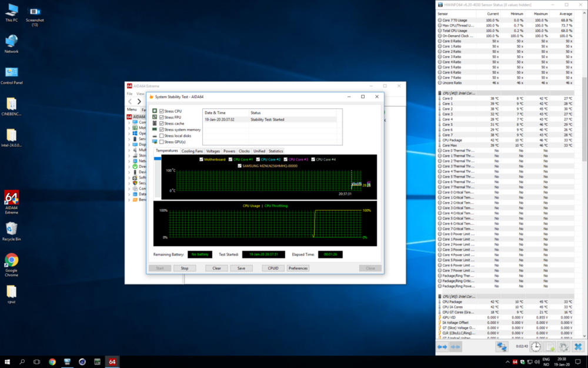The image size is (588, 368).
Task: Open the Control Panel desktop shortcut
Action: coord(11,75)
